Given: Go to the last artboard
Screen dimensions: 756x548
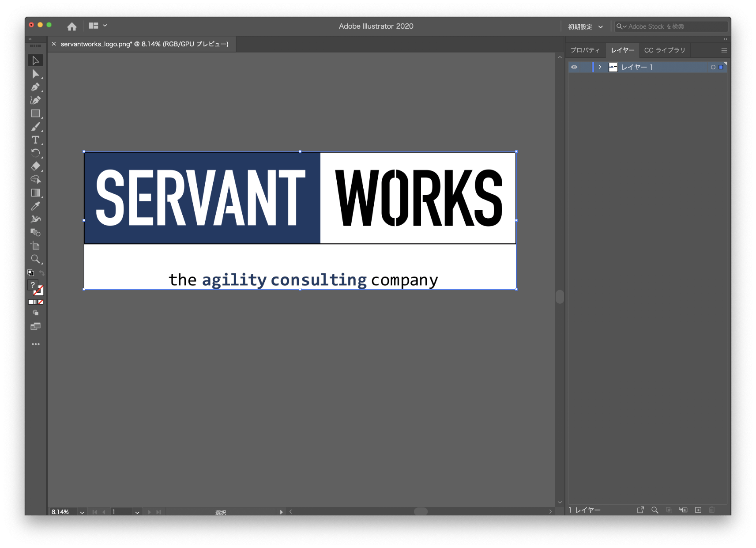Looking at the screenshot, I should tap(158, 512).
